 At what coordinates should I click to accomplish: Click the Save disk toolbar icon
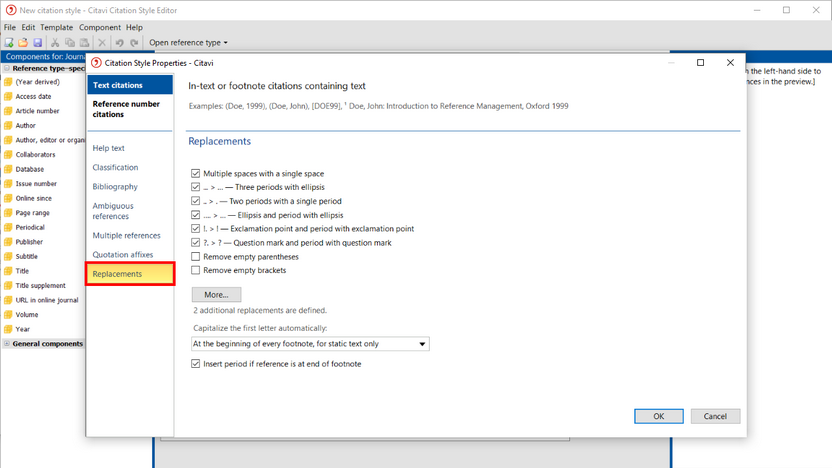(37, 42)
